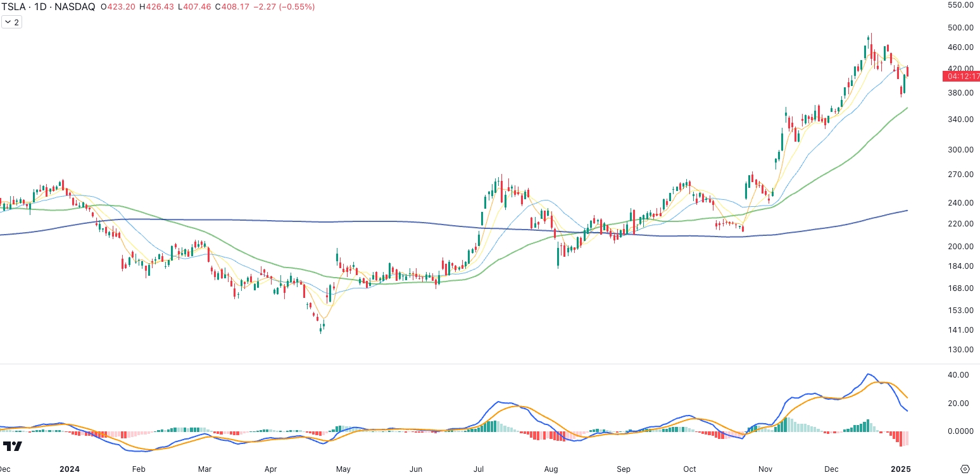Click the 300.00 price scale label
This screenshot has height=475, width=980.
tap(960, 150)
